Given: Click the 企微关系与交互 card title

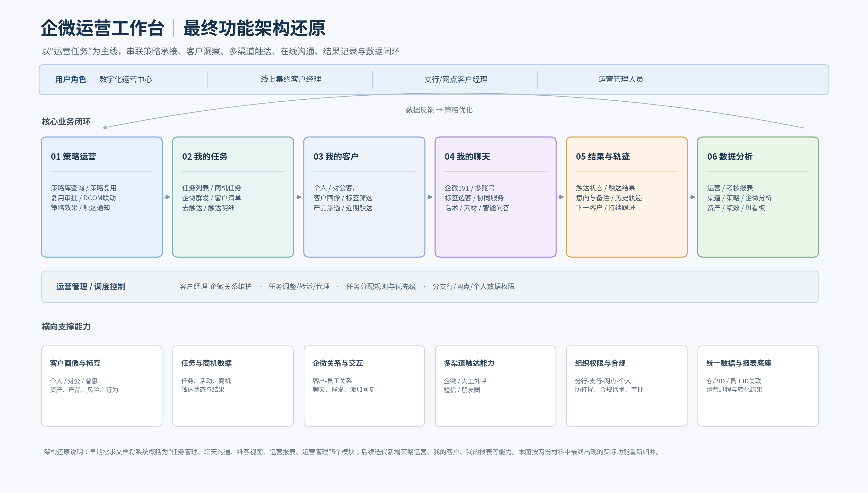Looking at the screenshot, I should coord(338,363).
